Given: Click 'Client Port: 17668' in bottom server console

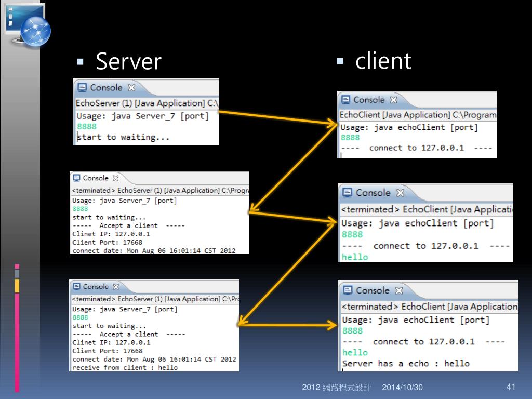Looking at the screenshot, I should click(x=108, y=351).
